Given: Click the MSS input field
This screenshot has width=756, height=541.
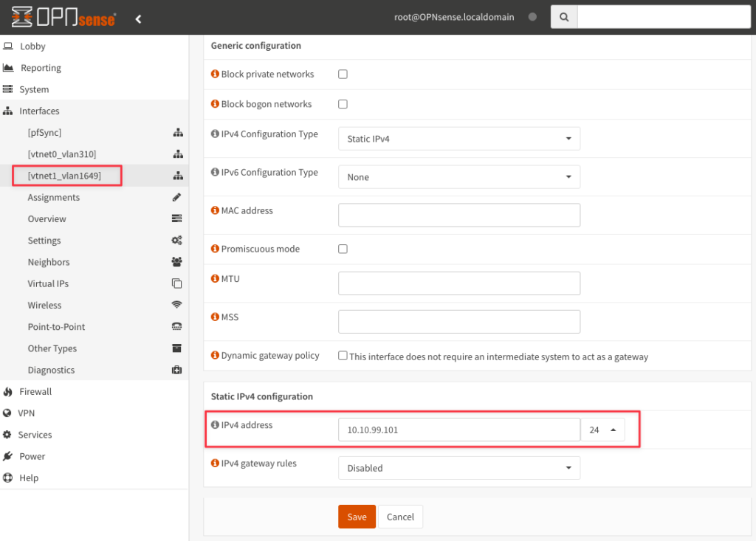Looking at the screenshot, I should pos(459,322).
